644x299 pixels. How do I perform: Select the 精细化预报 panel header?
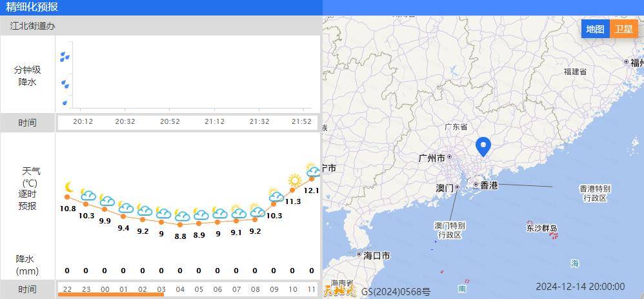tap(32, 7)
